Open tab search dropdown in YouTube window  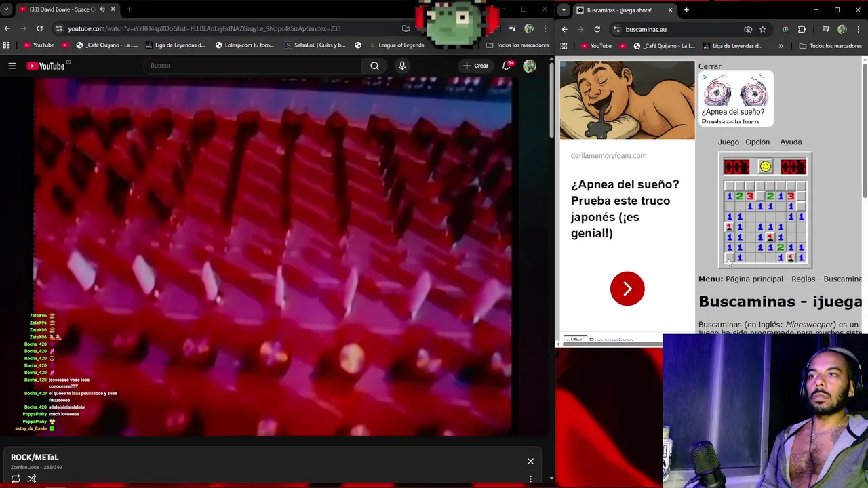click(6, 9)
